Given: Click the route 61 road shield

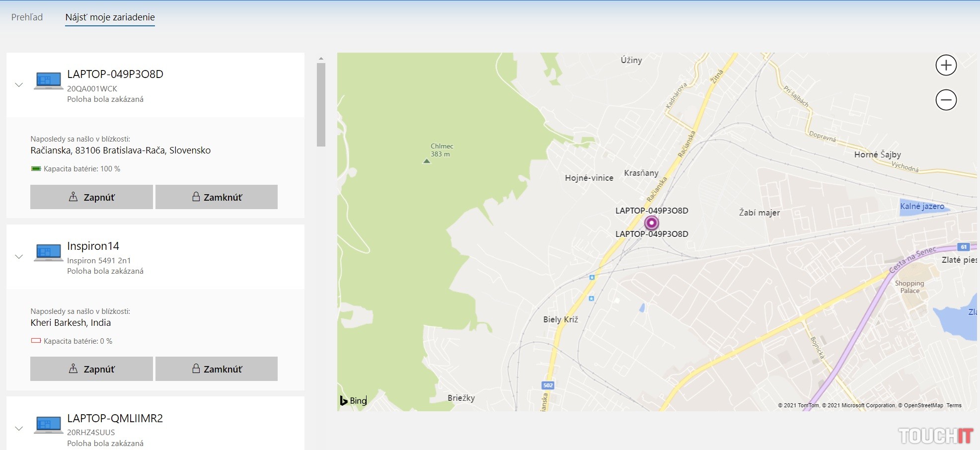Looking at the screenshot, I should (964, 247).
